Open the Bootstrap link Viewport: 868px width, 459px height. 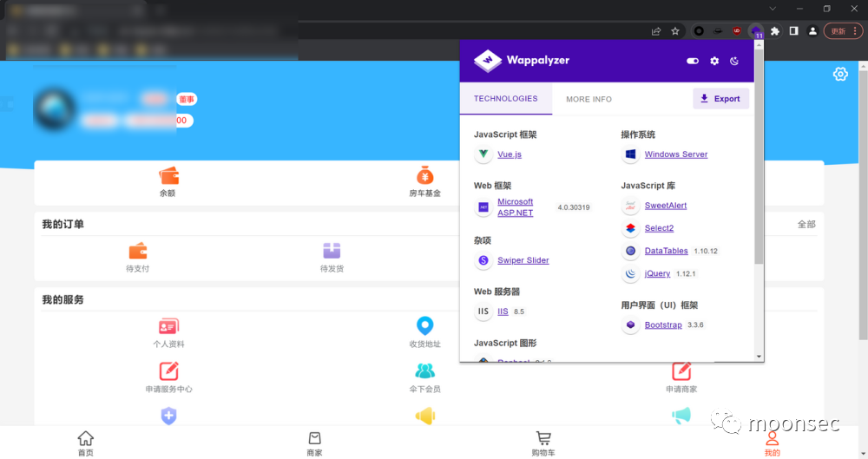[663, 325]
